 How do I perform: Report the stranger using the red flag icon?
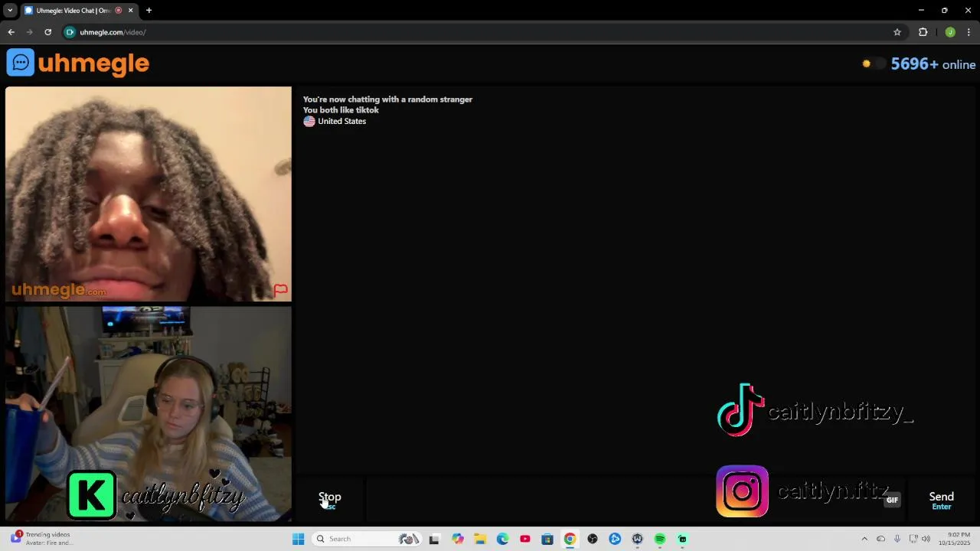coord(281,290)
